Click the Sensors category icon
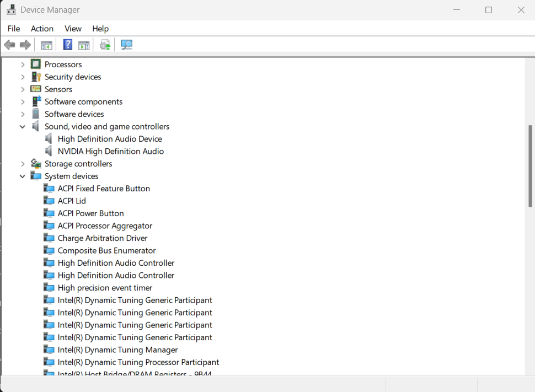This screenshot has height=392, width=535. coord(36,89)
